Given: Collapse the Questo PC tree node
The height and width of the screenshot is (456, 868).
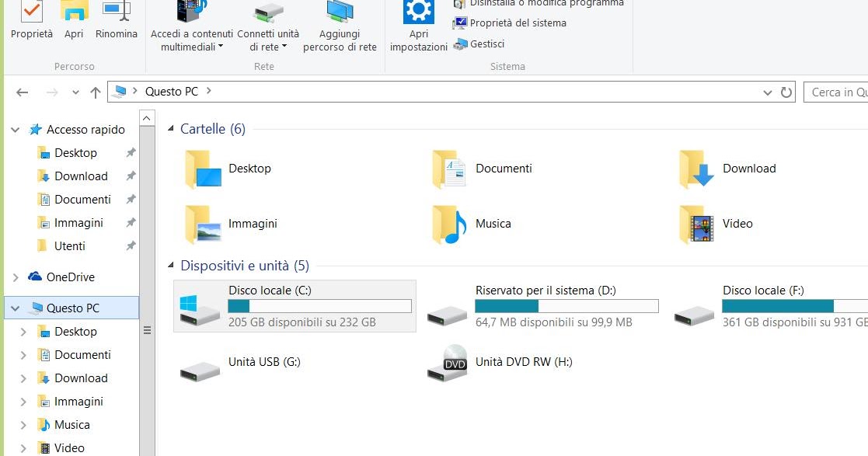Looking at the screenshot, I should [x=14, y=308].
